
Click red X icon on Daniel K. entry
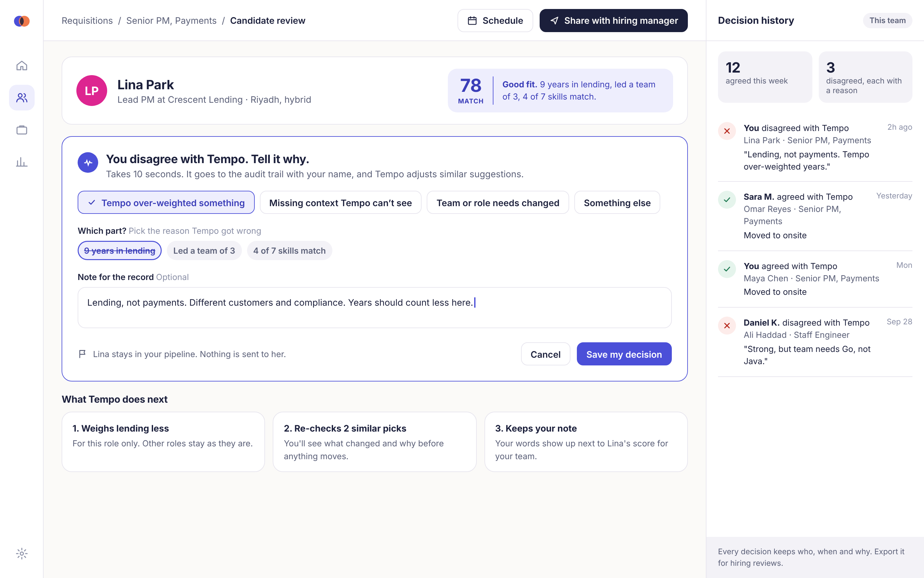pos(727,326)
